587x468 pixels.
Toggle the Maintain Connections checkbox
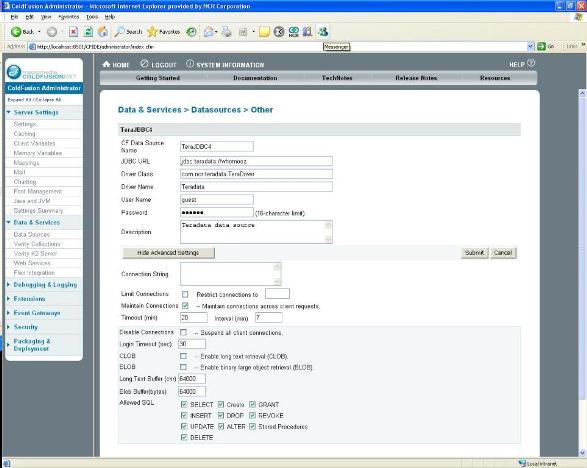point(185,306)
